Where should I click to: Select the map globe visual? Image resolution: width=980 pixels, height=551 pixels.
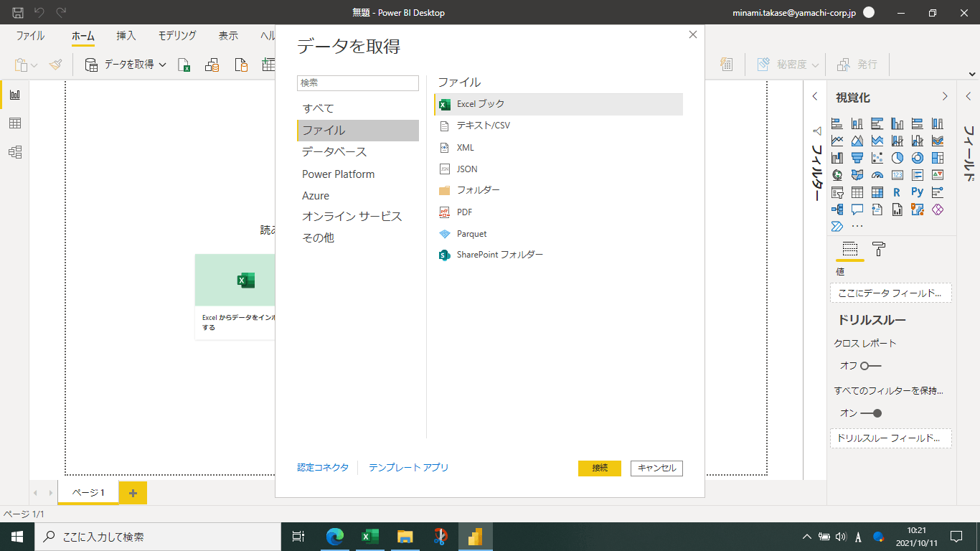click(x=837, y=175)
